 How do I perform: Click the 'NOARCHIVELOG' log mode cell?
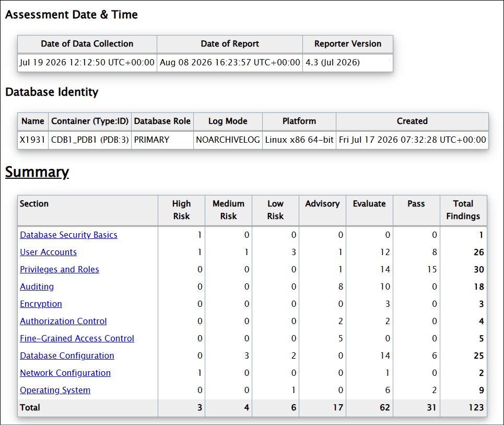click(x=228, y=140)
